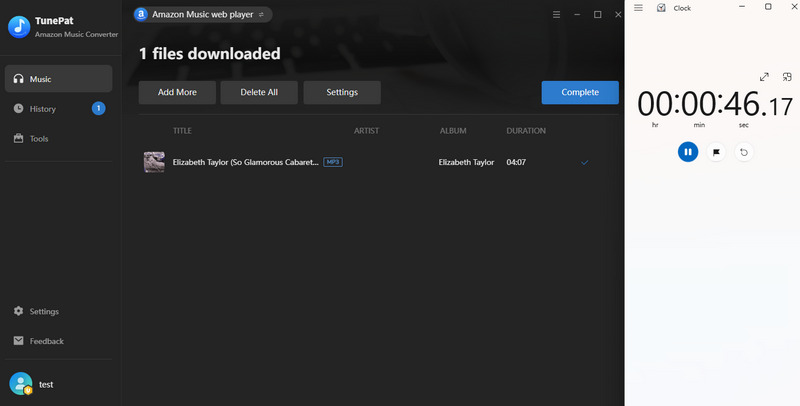Open the test user profile avatar

(x=21, y=384)
